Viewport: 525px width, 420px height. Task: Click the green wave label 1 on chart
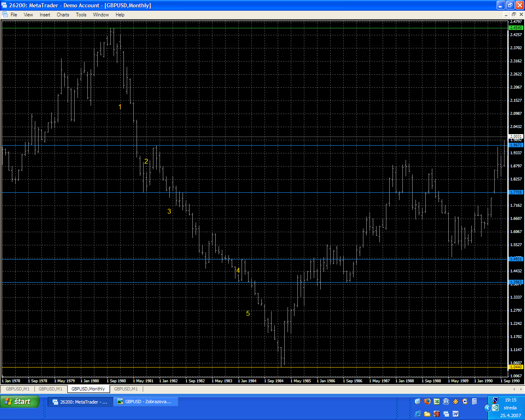pyautogui.click(x=120, y=107)
